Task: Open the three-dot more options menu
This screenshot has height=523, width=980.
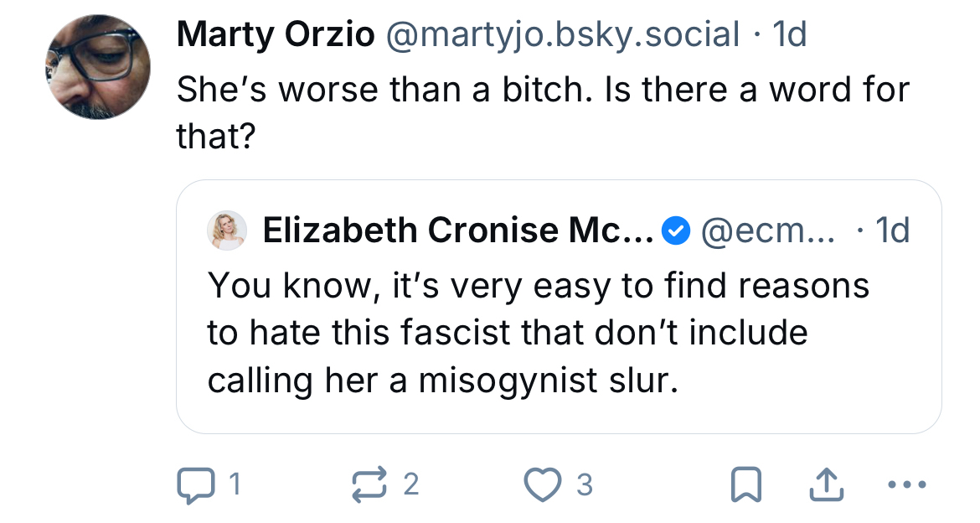Action: pyautogui.click(x=906, y=484)
